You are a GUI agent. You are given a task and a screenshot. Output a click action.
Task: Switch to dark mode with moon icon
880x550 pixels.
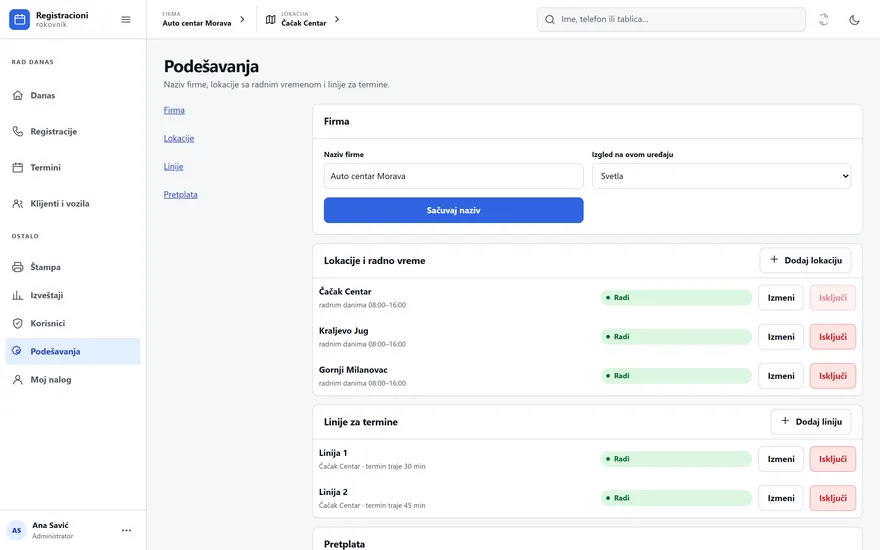coord(854,20)
